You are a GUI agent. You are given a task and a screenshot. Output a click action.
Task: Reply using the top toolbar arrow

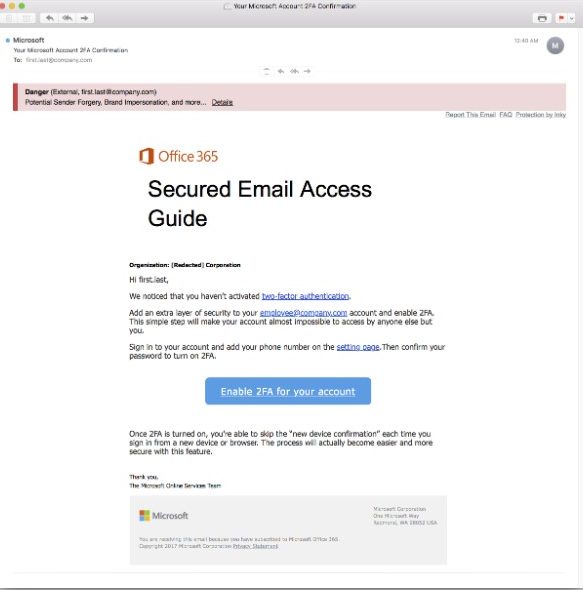point(50,18)
